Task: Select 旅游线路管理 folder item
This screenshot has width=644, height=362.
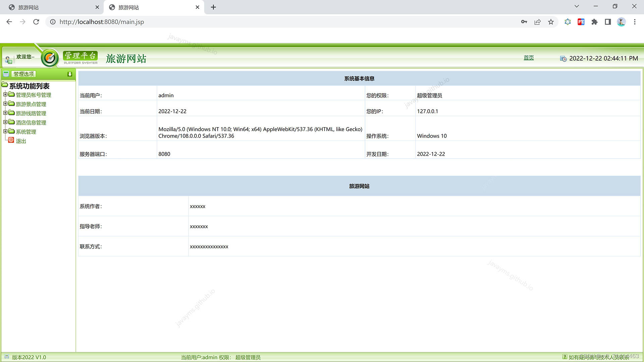Action: coord(31,113)
